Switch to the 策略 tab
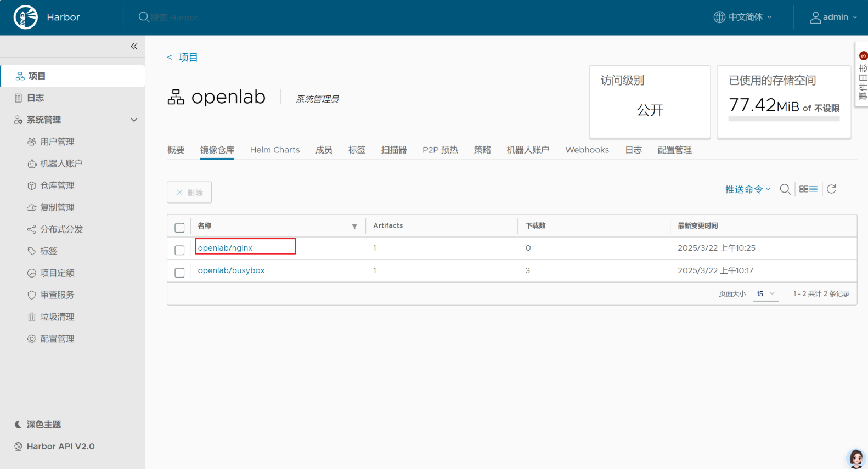The width and height of the screenshot is (868, 469). (482, 150)
